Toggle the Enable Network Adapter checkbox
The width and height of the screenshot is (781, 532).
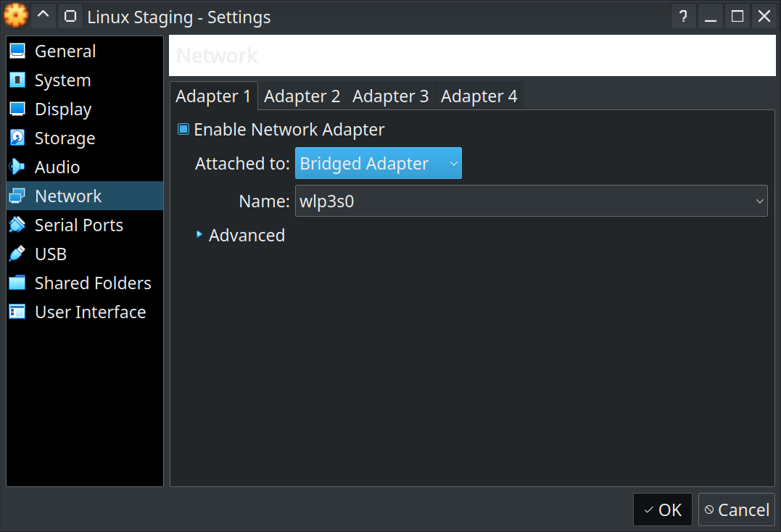click(x=184, y=130)
